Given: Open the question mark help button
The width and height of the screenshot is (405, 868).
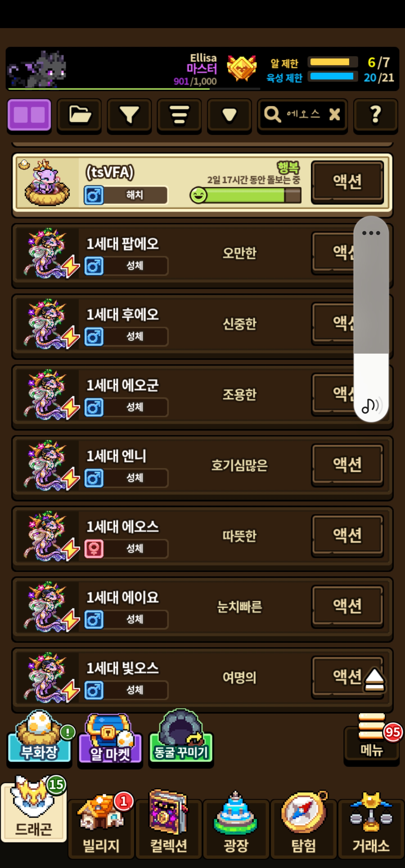Looking at the screenshot, I should point(375,115).
